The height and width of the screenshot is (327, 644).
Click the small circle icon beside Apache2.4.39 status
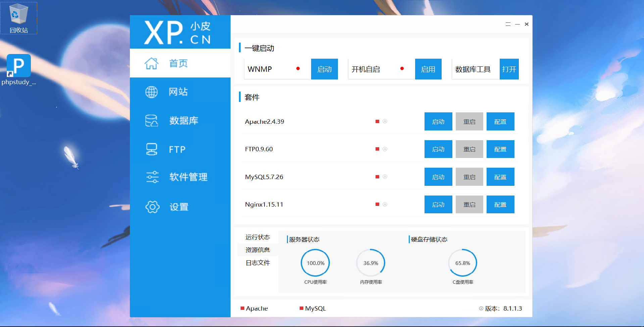click(x=385, y=121)
